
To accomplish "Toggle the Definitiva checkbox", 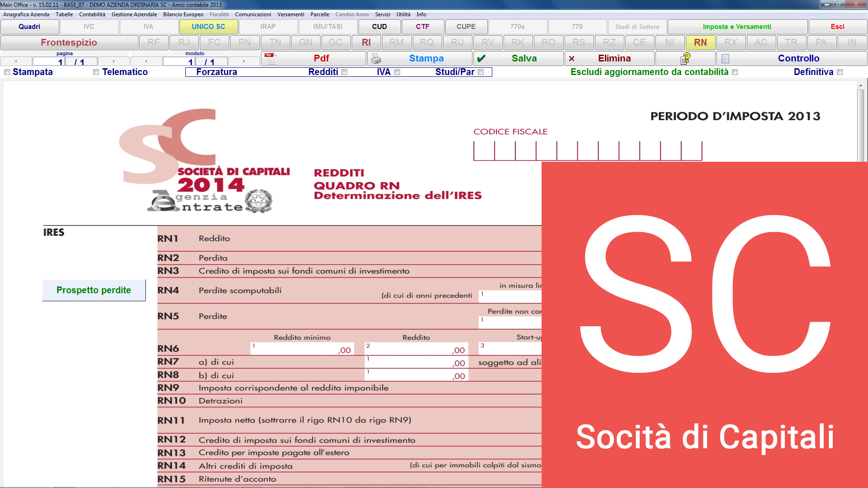I will 840,72.
